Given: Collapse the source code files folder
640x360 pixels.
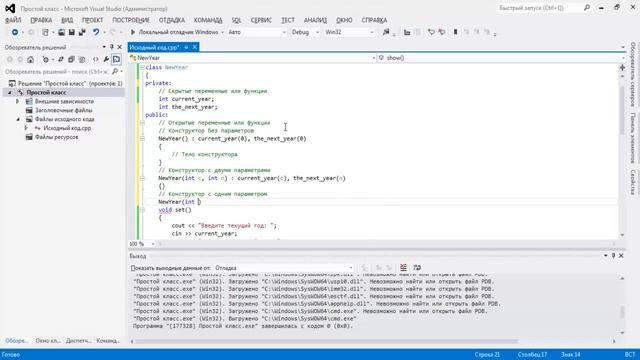Looking at the screenshot, I should tap(18, 119).
